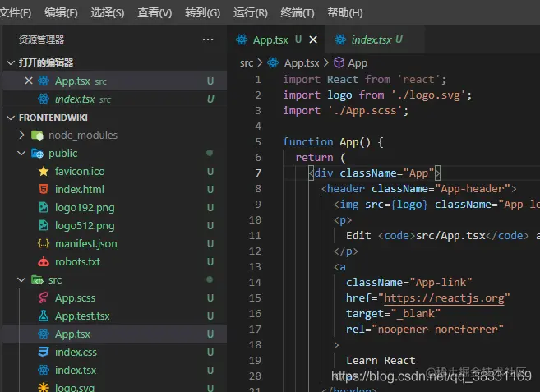Image resolution: width=540 pixels, height=392 pixels.
Task: Open the 文件(F) menu
Action: click(x=15, y=13)
